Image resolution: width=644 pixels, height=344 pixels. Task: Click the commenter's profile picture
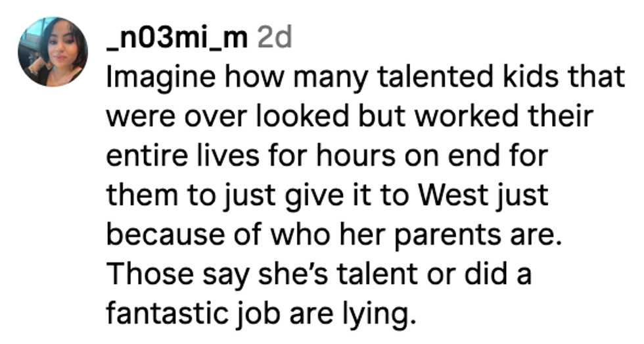click(53, 52)
